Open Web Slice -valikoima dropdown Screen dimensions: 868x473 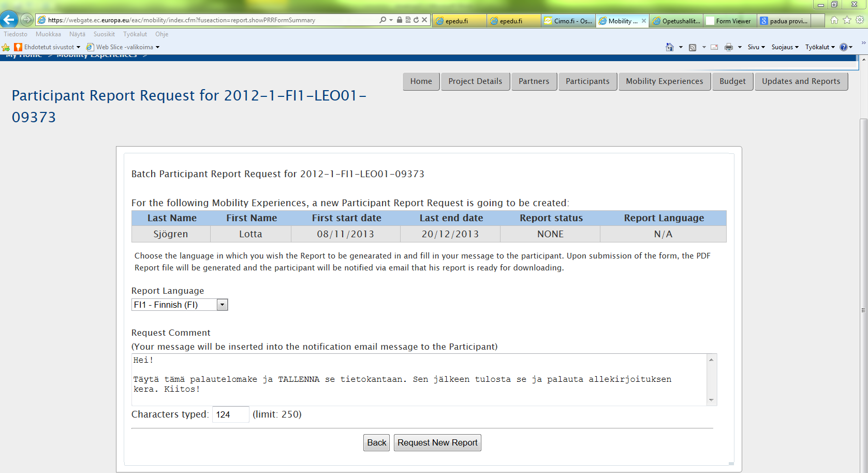[123, 47]
